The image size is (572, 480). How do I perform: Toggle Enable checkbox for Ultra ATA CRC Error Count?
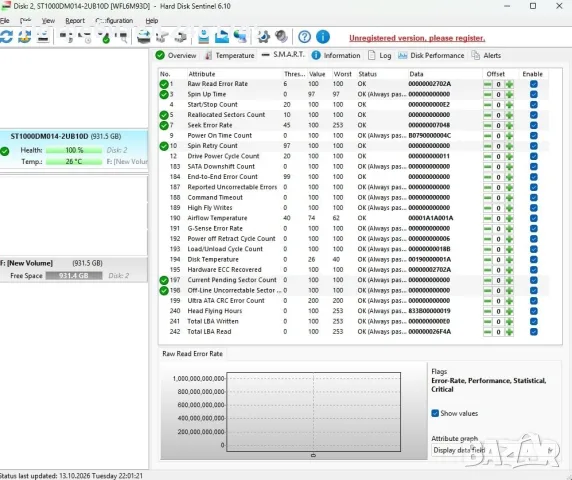533,301
